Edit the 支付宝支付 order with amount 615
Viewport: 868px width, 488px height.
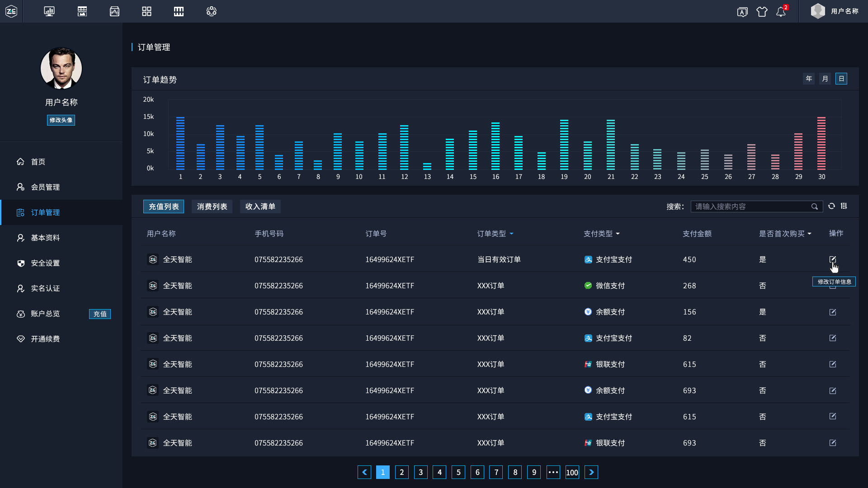pyautogui.click(x=833, y=416)
